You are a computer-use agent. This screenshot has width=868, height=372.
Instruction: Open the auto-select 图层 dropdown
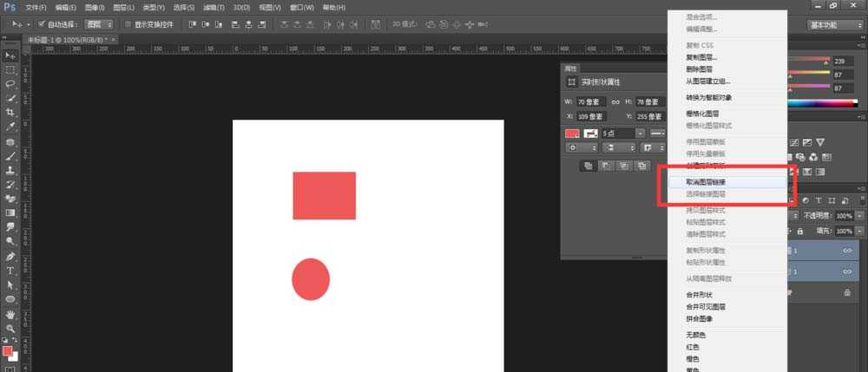click(98, 24)
